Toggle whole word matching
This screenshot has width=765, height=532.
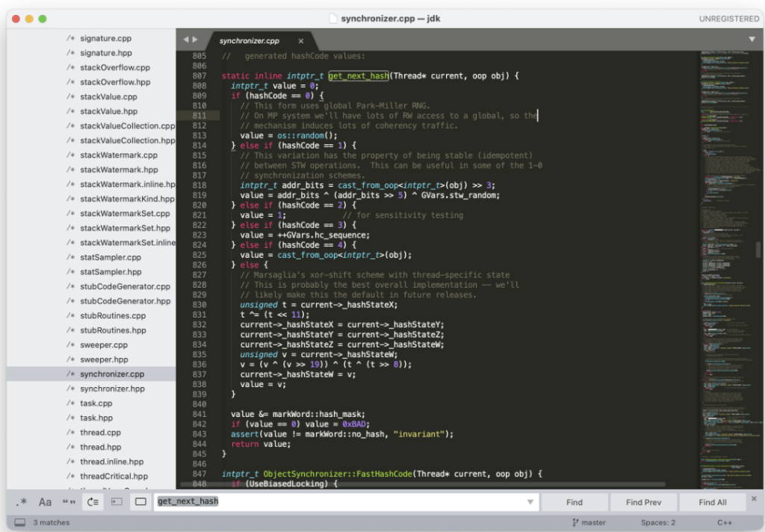point(69,502)
